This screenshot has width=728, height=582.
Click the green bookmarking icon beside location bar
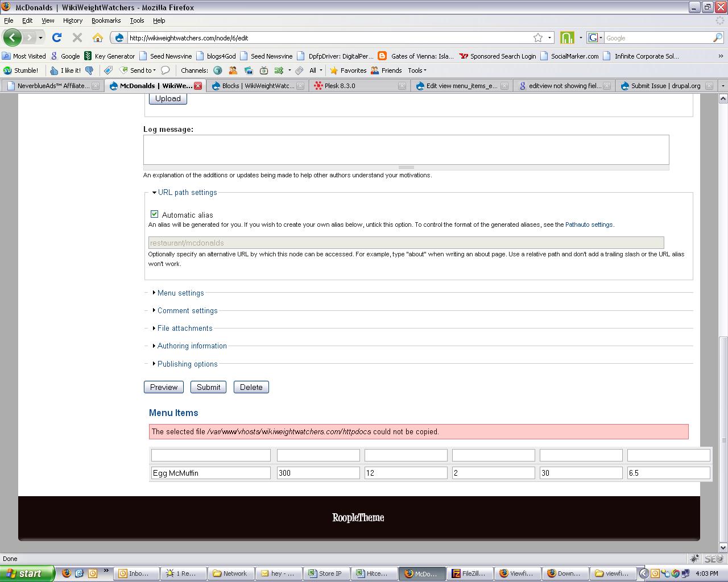pos(567,38)
